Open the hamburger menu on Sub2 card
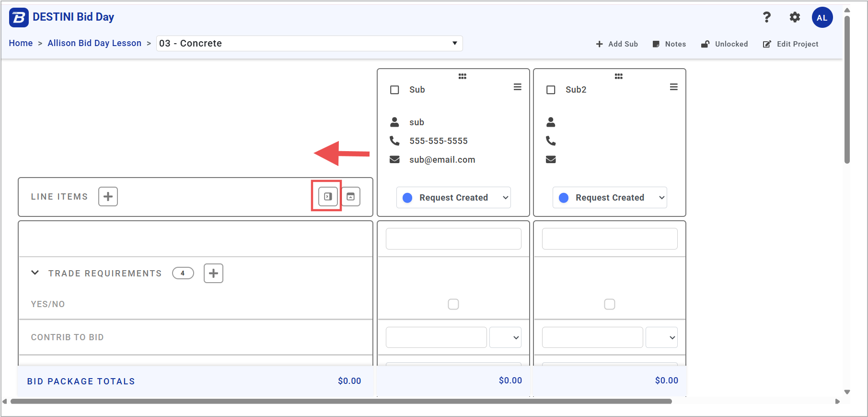Viewport: 868px width, 417px height. (x=674, y=87)
